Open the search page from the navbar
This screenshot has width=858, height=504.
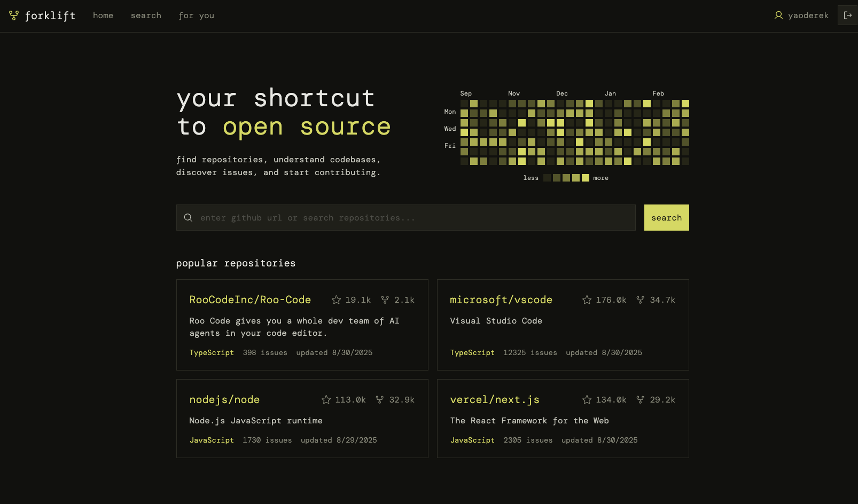[x=146, y=15]
